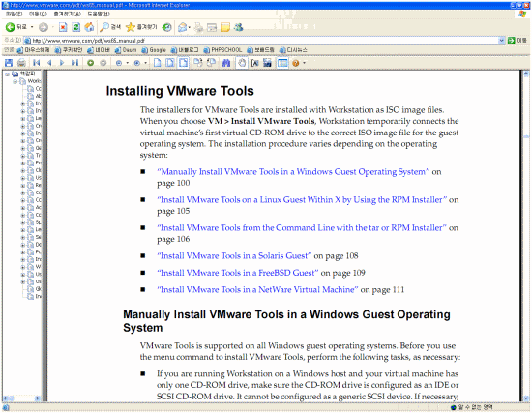This screenshot has height=413, width=532.
Task: Toggle the Adobe Reader toolbar pane icon
Action: point(282,63)
